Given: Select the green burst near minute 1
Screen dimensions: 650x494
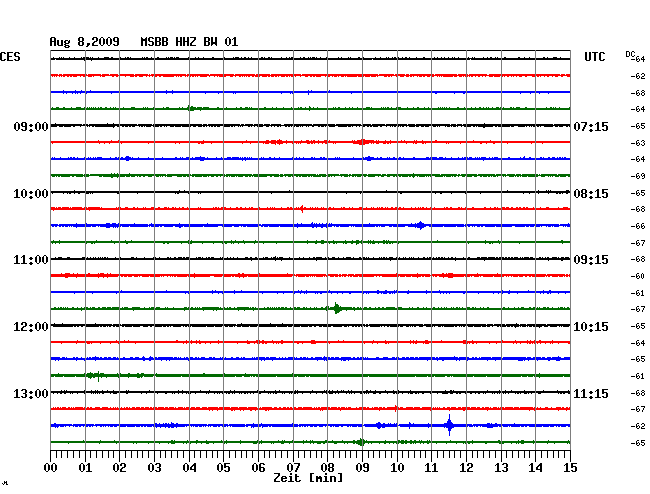Looking at the screenshot, I should coord(95,375).
